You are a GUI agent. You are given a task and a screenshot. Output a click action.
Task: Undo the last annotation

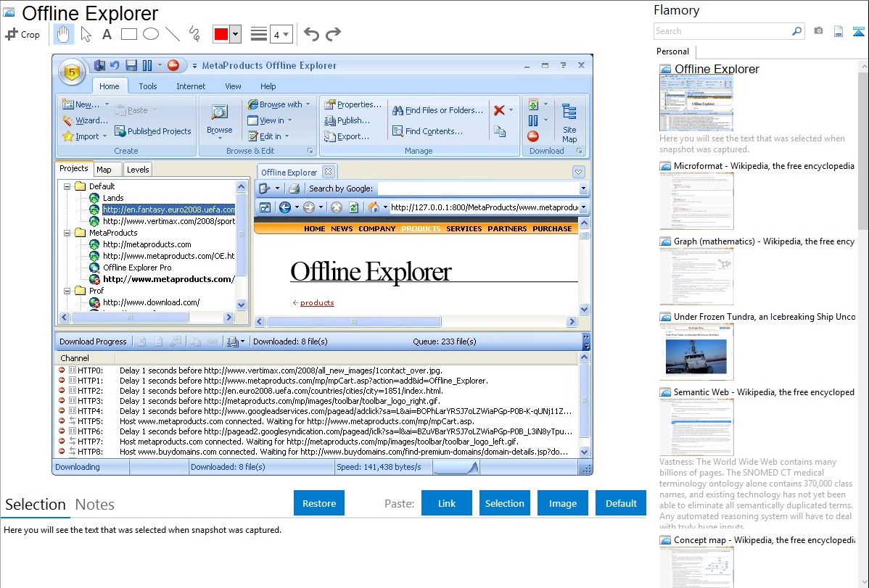click(311, 34)
